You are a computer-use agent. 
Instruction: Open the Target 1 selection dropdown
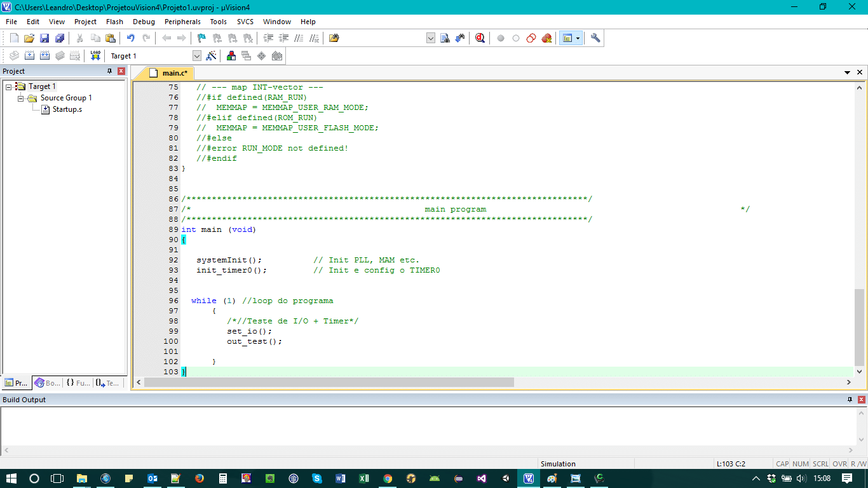[196, 56]
